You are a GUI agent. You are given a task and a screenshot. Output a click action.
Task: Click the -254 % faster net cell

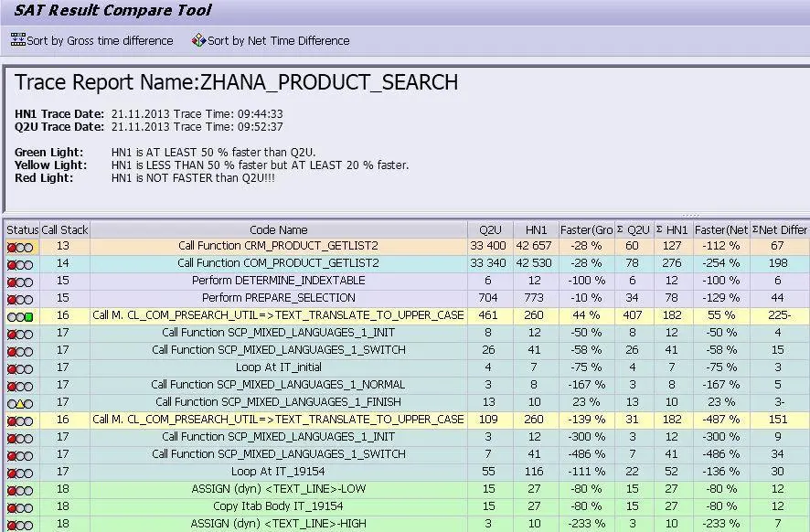pyautogui.click(x=721, y=263)
